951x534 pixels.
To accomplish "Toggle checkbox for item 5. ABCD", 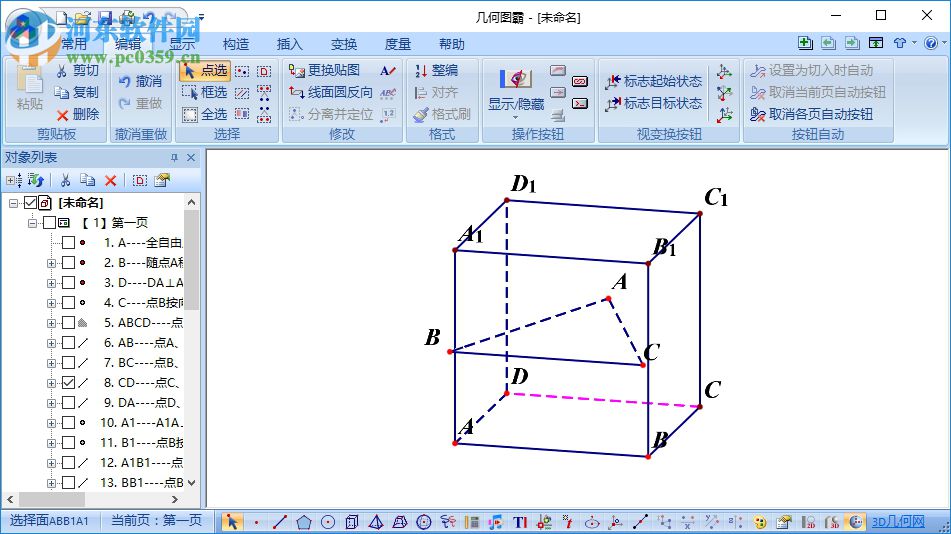I will tap(69, 323).
